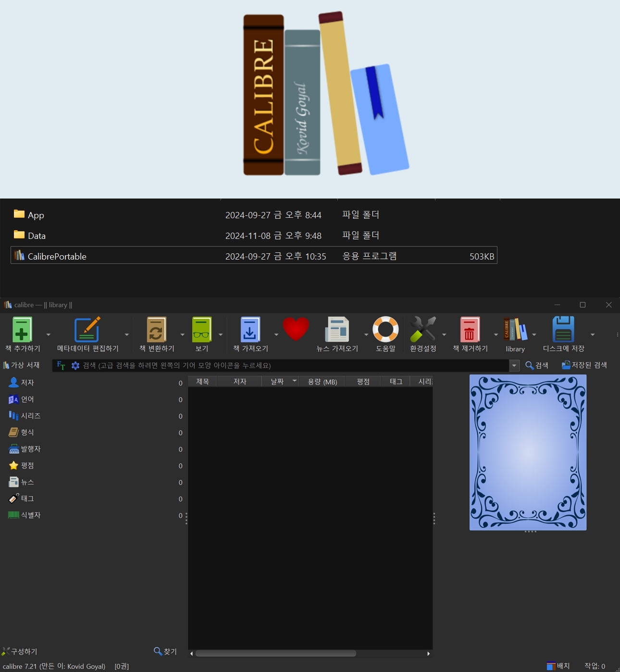Click the scrollbar right arrow
Image resolution: width=620 pixels, height=672 pixels.
[429, 653]
